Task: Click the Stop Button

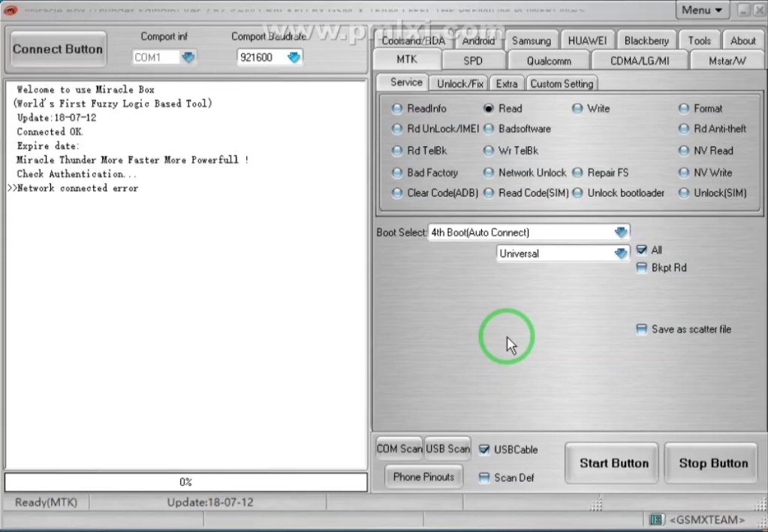Action: click(x=711, y=463)
